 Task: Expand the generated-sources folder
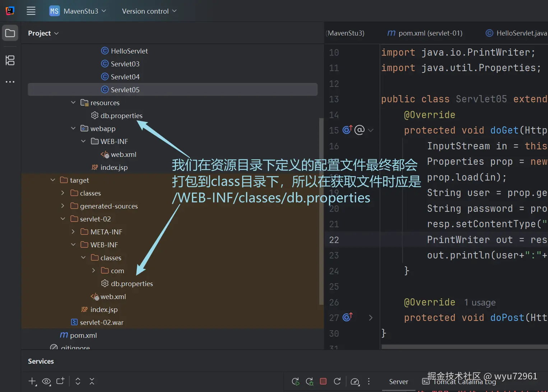pos(63,206)
